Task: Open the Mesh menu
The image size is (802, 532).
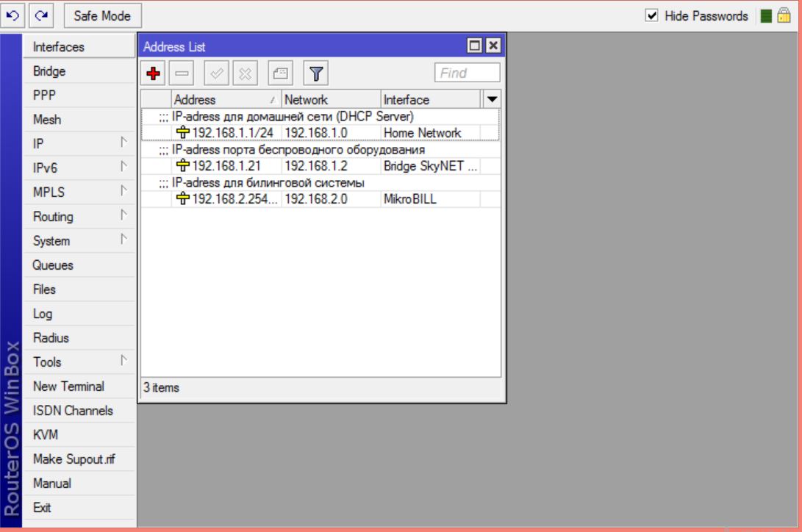Action: [79, 120]
